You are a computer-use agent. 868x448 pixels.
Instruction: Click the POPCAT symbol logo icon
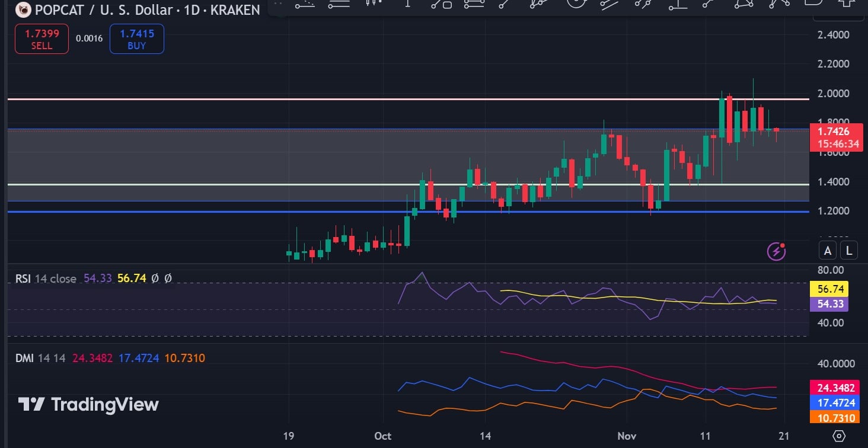tap(23, 9)
